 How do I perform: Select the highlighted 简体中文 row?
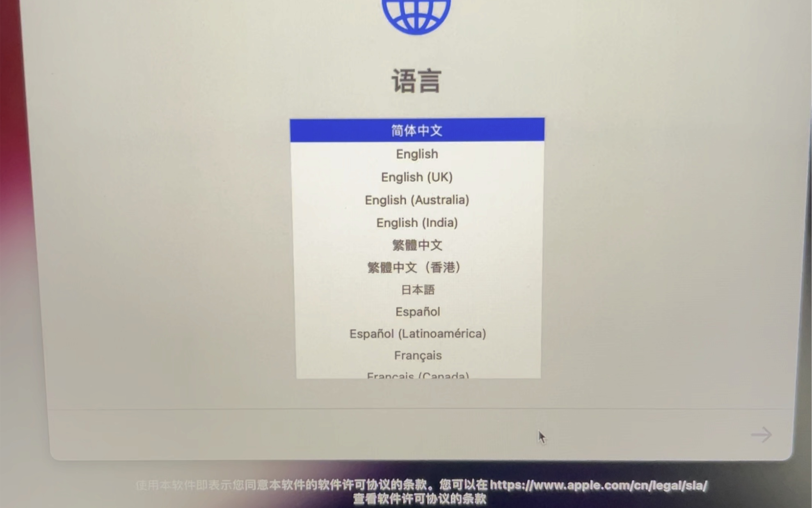pos(416,129)
